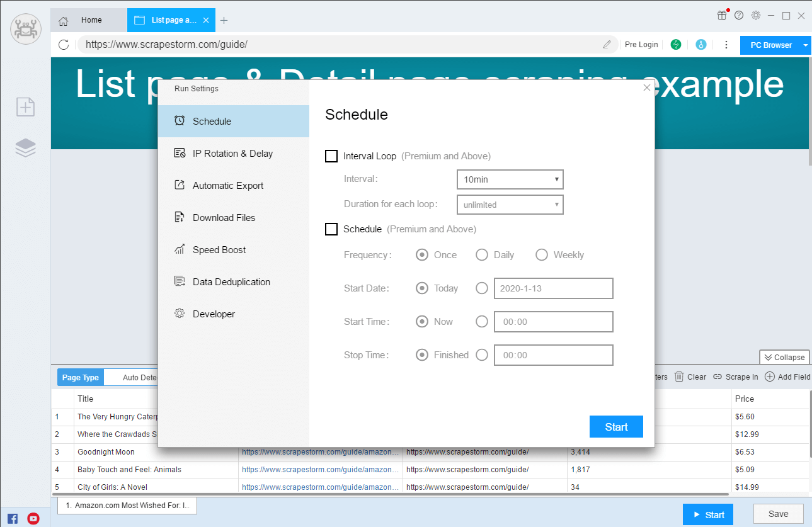
Task: Switch to IP Rotation & Delay settings
Action: [x=232, y=154]
